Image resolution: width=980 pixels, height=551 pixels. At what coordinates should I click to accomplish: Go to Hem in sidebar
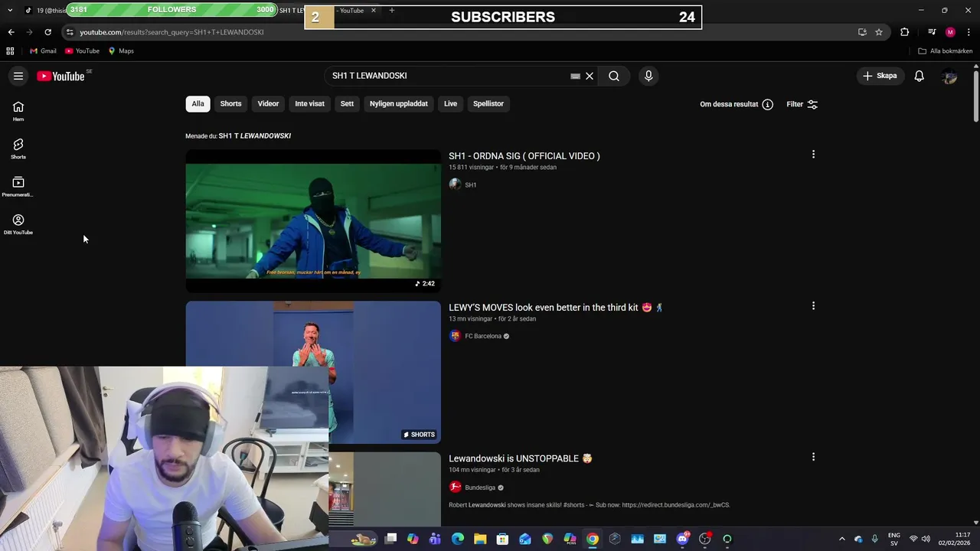point(18,111)
